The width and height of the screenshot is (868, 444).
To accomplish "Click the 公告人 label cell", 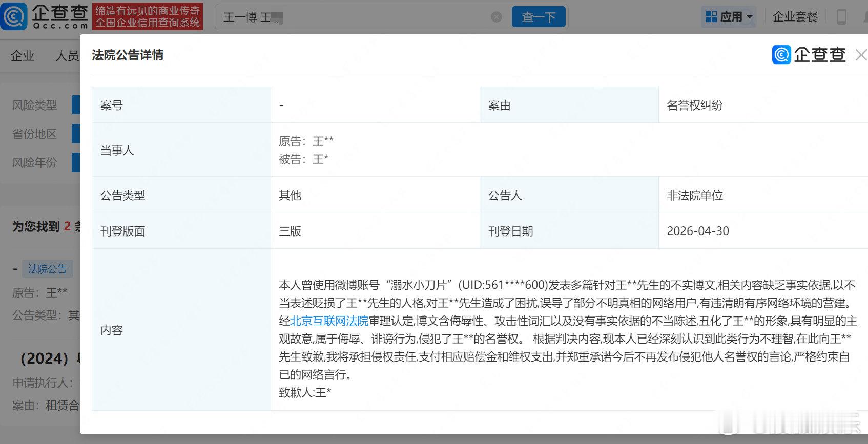I will point(569,195).
